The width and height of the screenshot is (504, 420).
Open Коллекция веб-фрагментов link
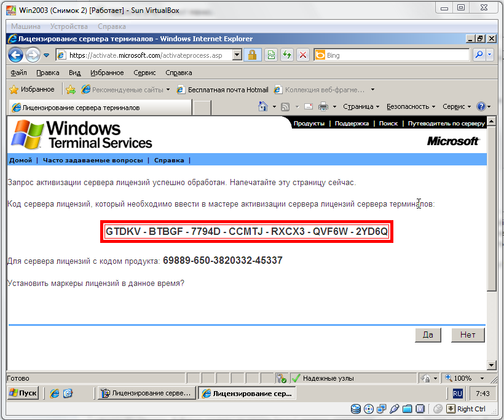[x=319, y=90]
